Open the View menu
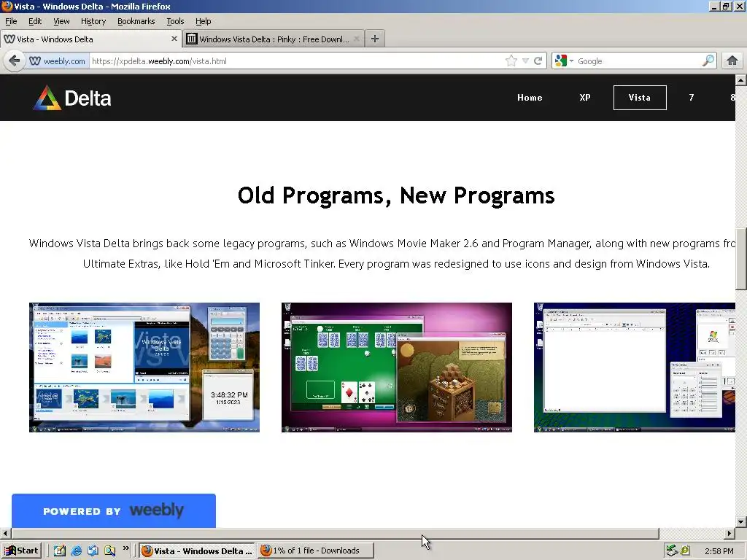Viewport: 747px width, 560px height. pos(61,21)
